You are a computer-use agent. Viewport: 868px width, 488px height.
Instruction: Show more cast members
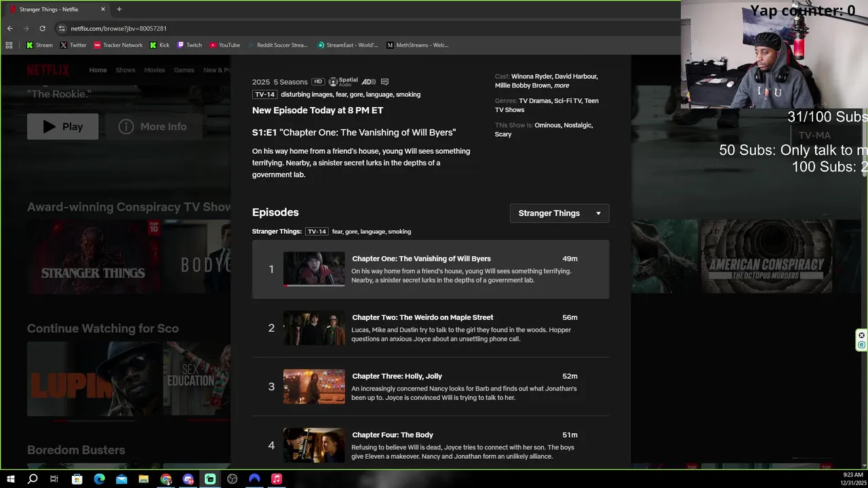pyautogui.click(x=561, y=86)
